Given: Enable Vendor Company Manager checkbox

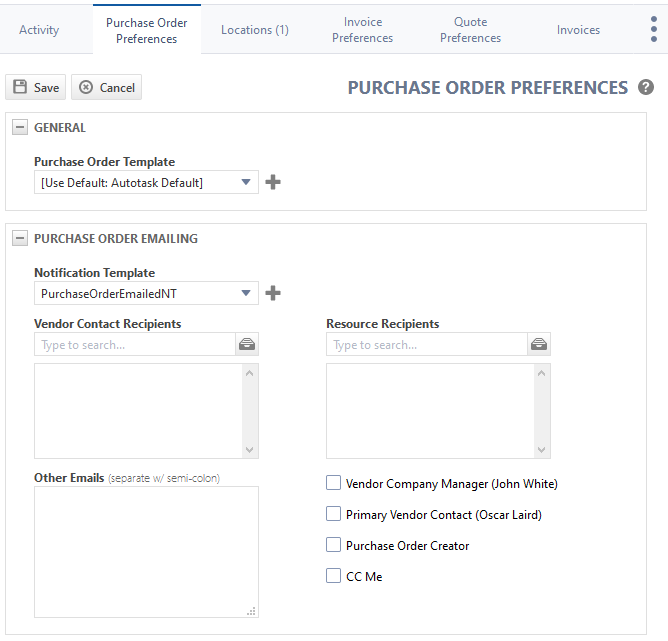Looking at the screenshot, I should click(x=334, y=484).
